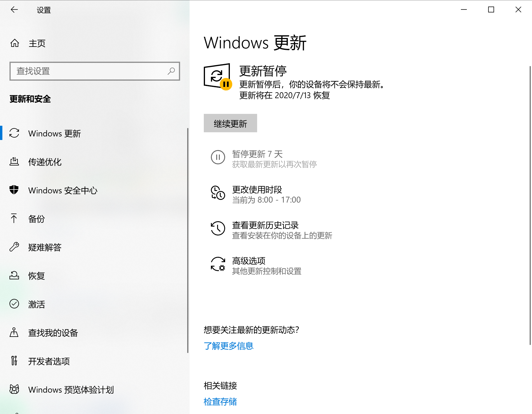The image size is (532, 414).
Task: Click the Windows 安全中心 shield icon
Action: [14, 190]
